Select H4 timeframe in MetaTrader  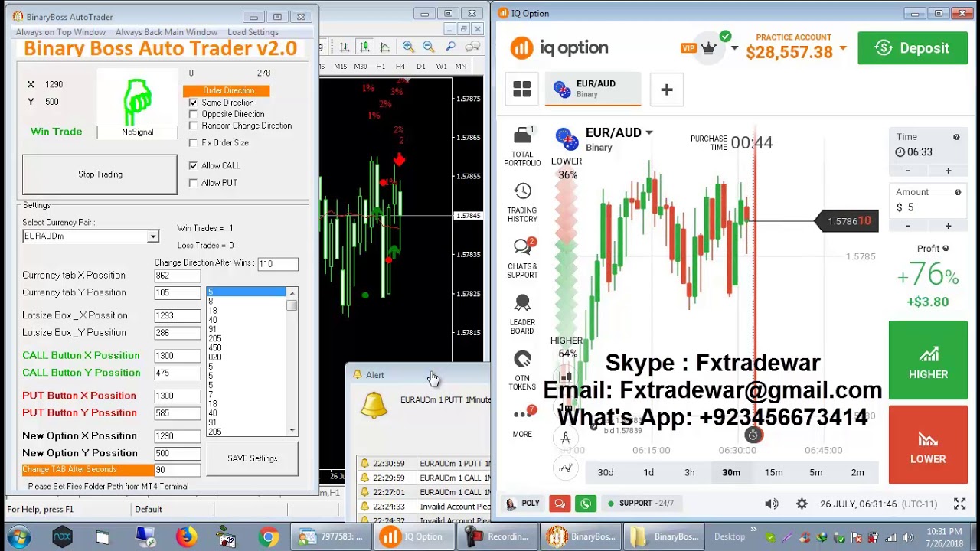[400, 67]
